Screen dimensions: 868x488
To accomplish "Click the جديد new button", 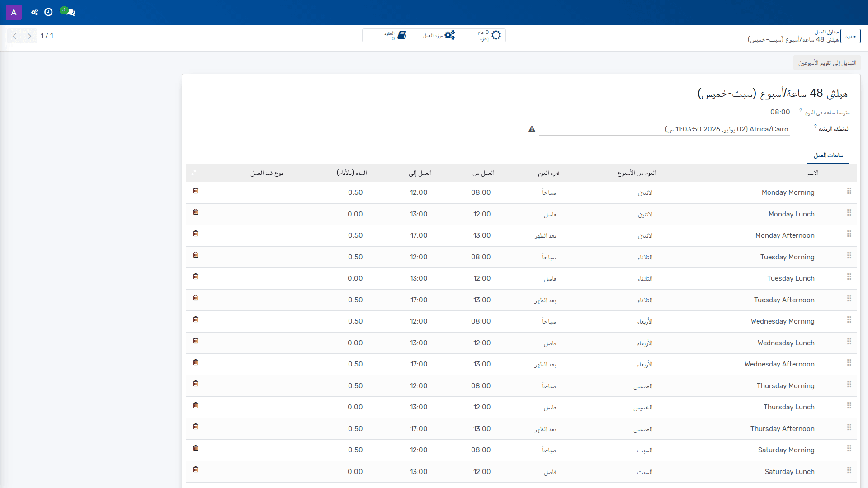I will 851,36.
